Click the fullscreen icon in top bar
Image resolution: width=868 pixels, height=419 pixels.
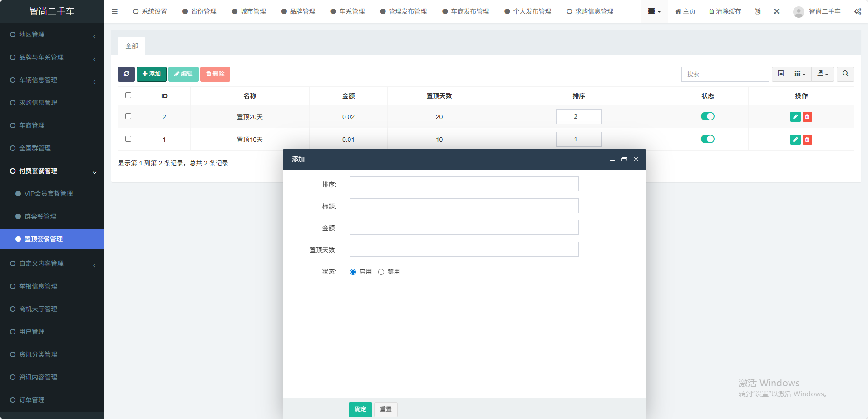[776, 11]
